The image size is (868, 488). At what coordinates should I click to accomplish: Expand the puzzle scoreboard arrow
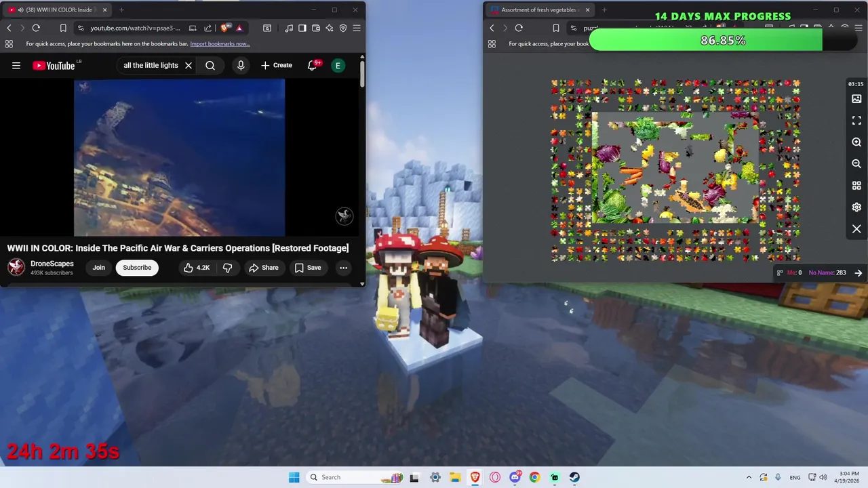859,272
